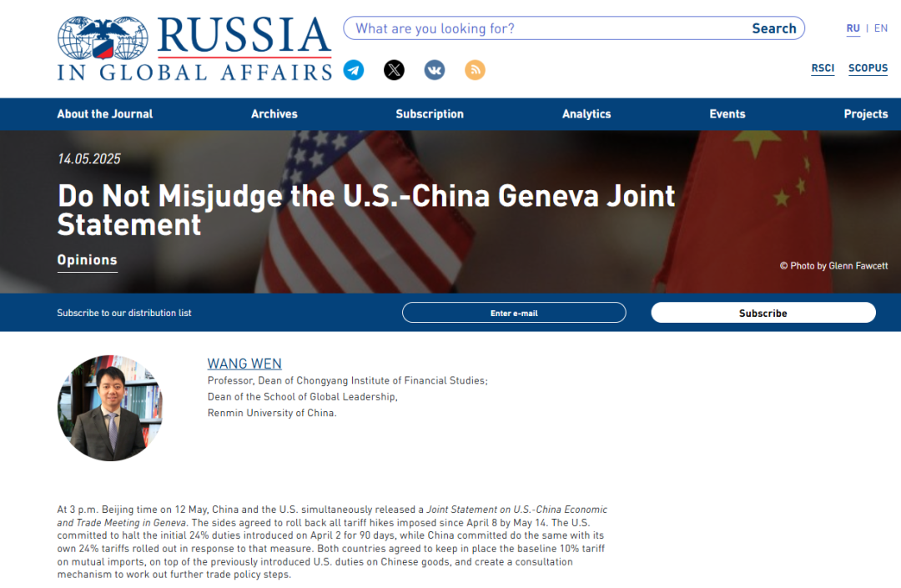Open the Telegram social icon
Image resolution: width=901 pixels, height=588 pixels.
pos(354,70)
